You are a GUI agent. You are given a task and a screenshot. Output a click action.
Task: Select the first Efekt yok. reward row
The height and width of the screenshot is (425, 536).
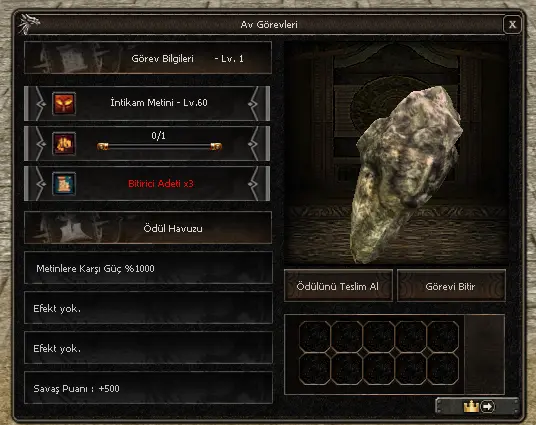pos(148,308)
